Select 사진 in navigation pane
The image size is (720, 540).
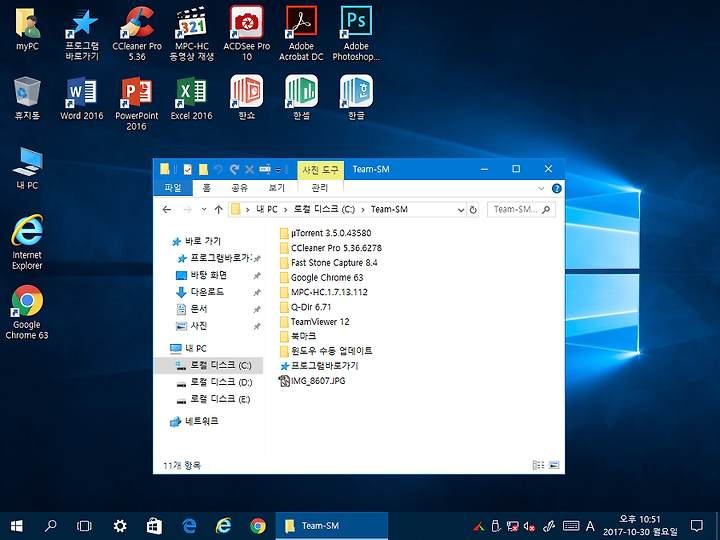click(192, 326)
